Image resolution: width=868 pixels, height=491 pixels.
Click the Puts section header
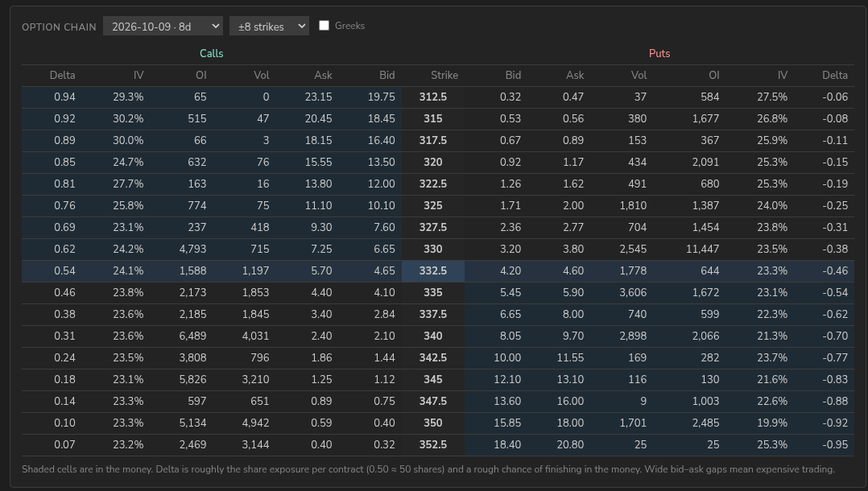coord(659,53)
